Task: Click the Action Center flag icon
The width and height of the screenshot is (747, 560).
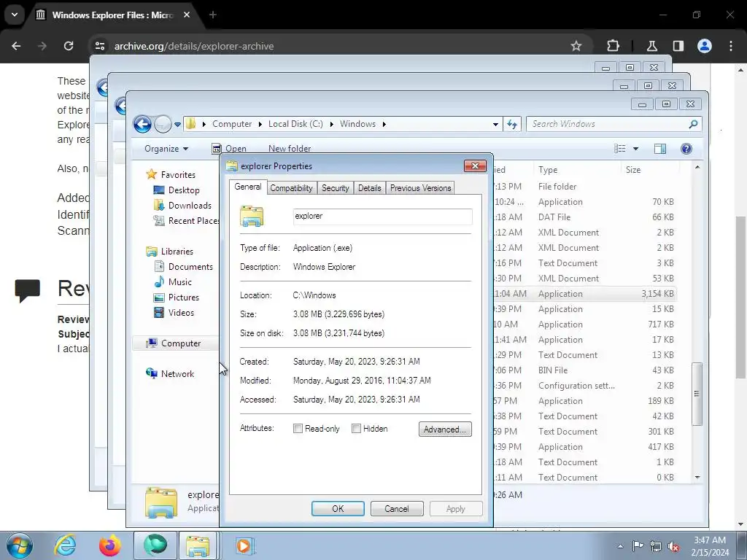Action: (638, 545)
